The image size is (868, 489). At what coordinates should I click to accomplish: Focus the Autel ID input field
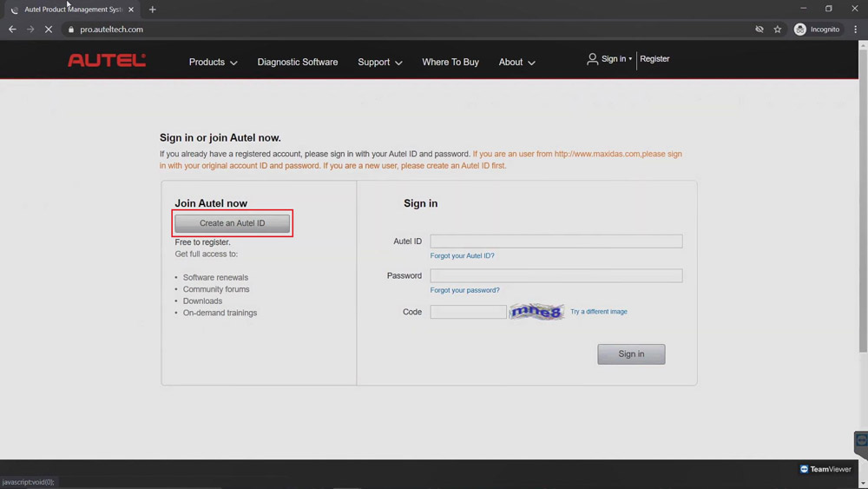[x=556, y=241]
